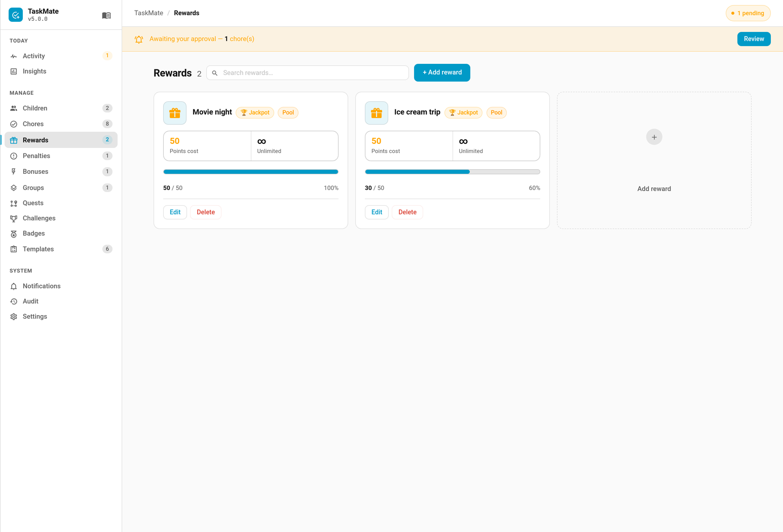783x532 pixels.
Task: Click the Challenges trophy icon
Action: point(14,218)
